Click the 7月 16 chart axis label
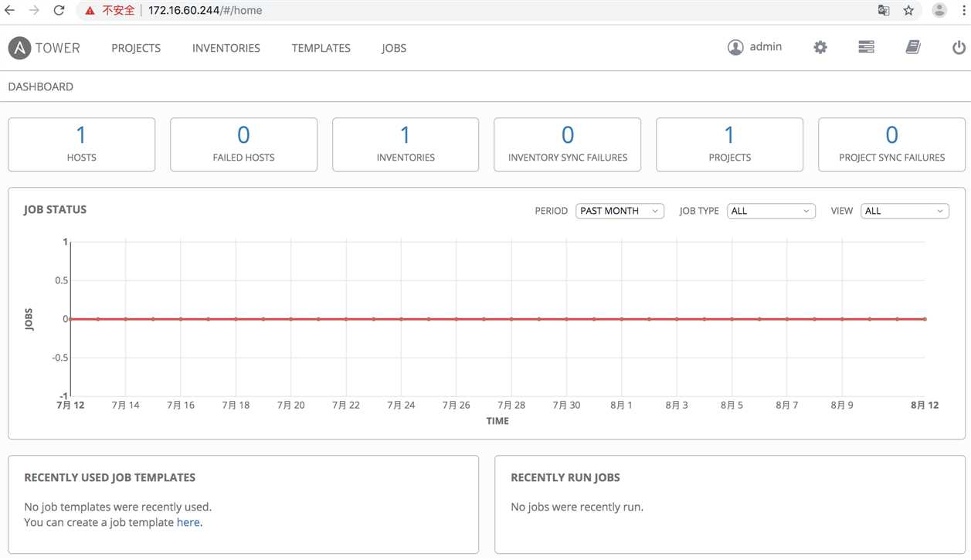The image size is (971, 560). tap(180, 406)
